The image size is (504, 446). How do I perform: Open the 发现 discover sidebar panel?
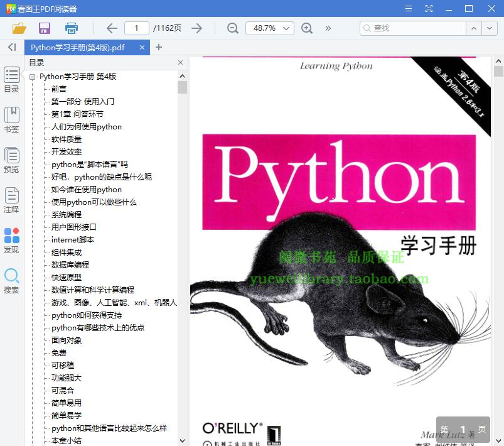11,241
